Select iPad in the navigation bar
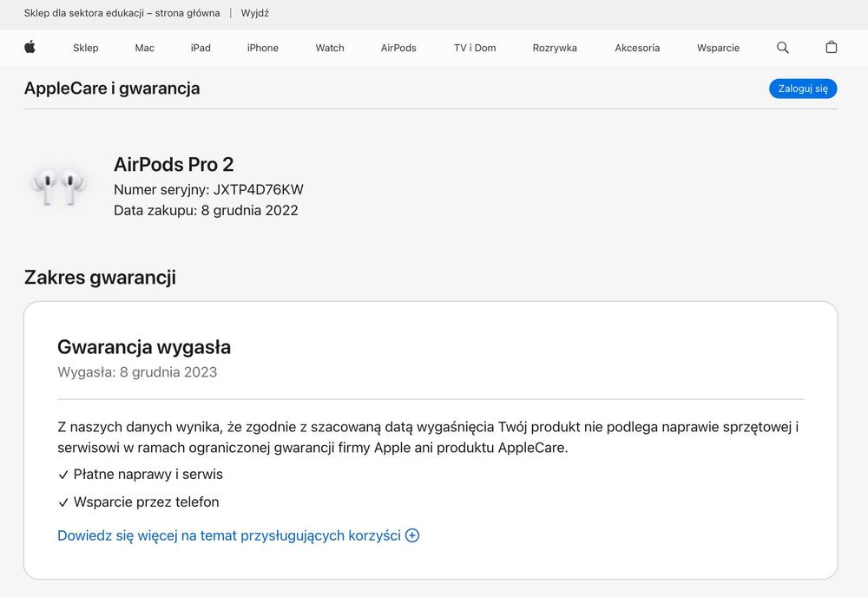Screen dimensions: 868x597 click(x=201, y=48)
